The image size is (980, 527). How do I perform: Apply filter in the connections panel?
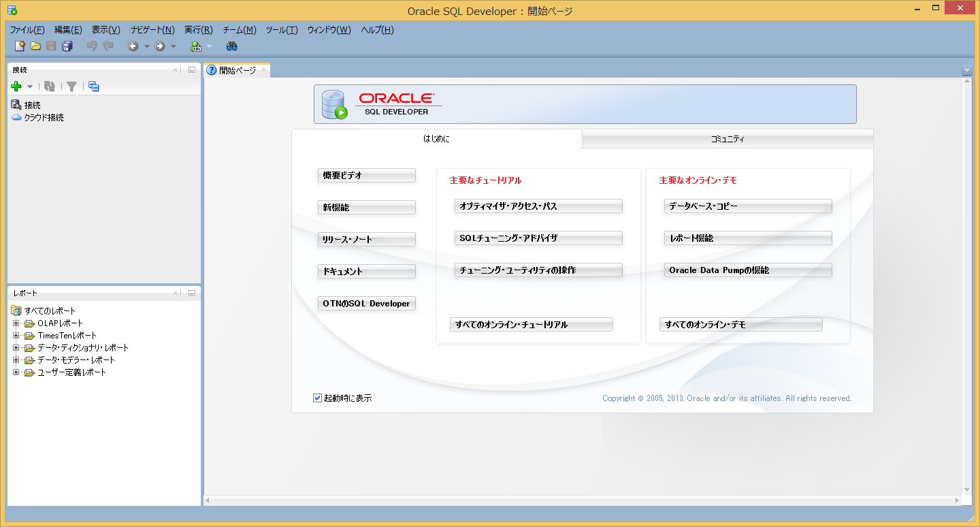pyautogui.click(x=71, y=86)
